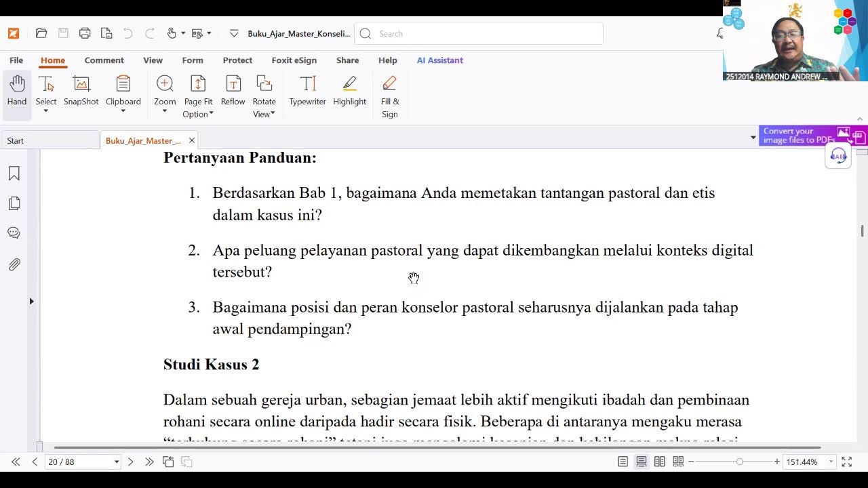This screenshot has width=868, height=488.
Task: Take a SnapShot of the page
Action: click(81, 91)
